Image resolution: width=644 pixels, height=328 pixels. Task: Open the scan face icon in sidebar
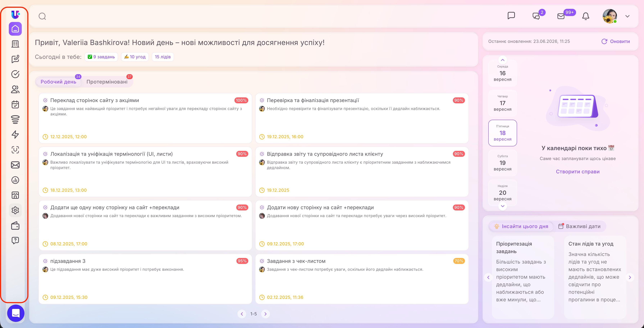15,150
